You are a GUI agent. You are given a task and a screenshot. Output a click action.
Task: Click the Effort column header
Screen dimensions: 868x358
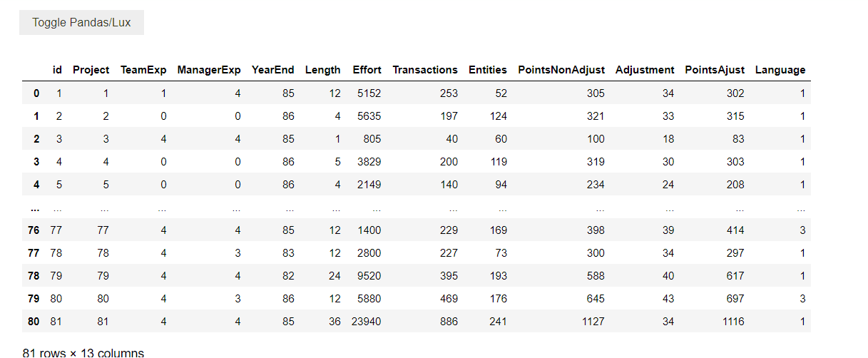(367, 70)
